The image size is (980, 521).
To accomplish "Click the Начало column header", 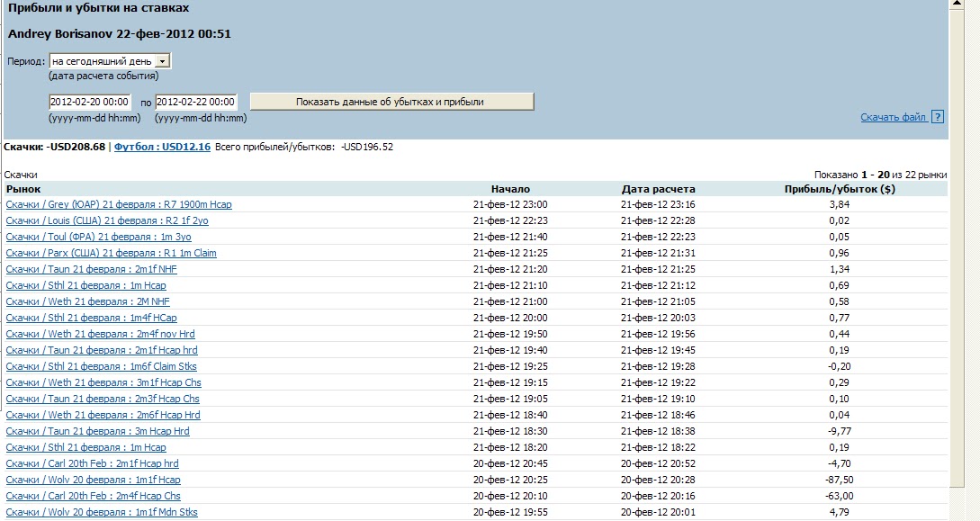I will pos(510,189).
